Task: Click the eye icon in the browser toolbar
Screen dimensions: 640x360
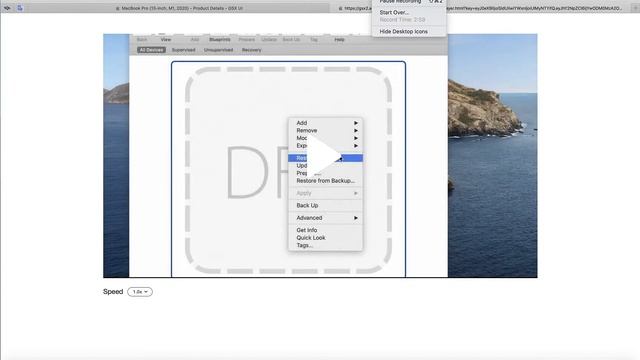Action: click(x=7, y=8)
